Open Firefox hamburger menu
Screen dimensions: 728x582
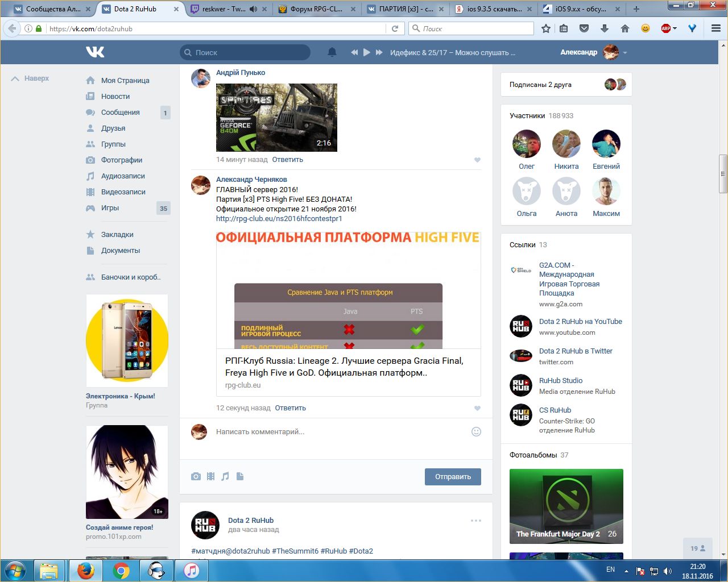[716, 28]
